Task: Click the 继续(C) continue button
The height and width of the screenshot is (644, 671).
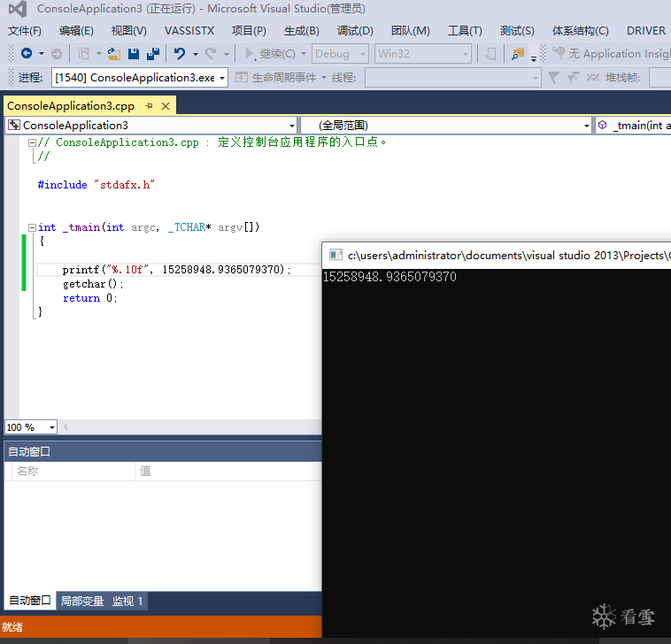Action: (x=270, y=54)
